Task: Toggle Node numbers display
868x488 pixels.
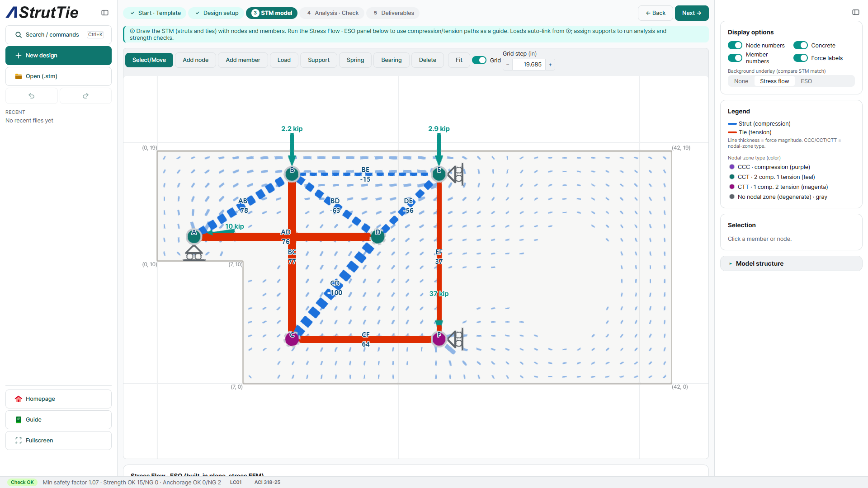Action: pyautogui.click(x=735, y=46)
